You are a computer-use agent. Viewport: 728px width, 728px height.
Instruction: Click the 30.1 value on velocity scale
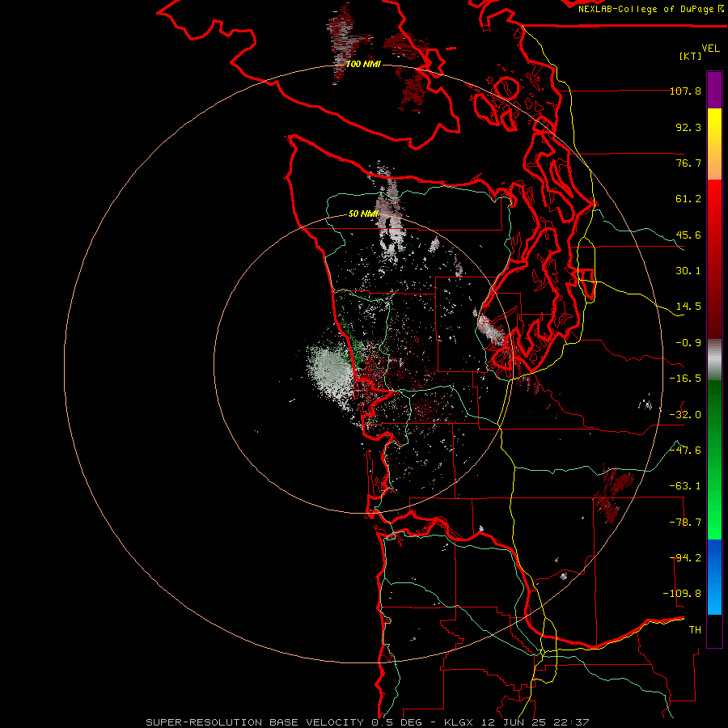[x=688, y=271]
